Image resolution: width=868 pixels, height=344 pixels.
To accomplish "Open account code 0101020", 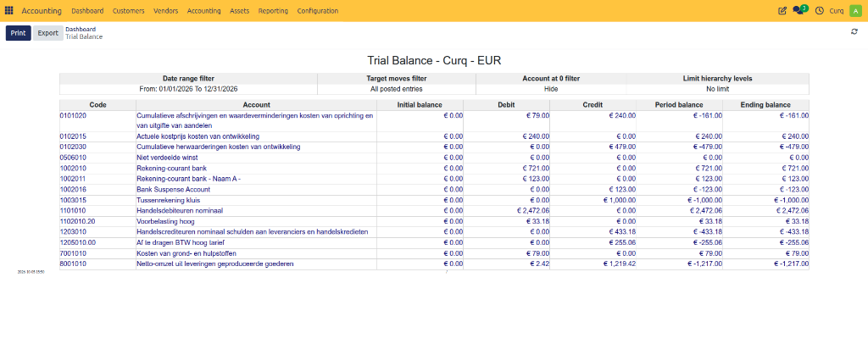I will [73, 115].
